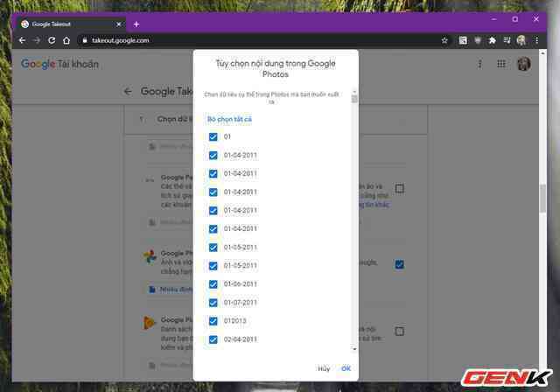This screenshot has height=392, width=560.
Task: Open the first extension icon after the star
Action: pyautogui.click(x=463, y=40)
